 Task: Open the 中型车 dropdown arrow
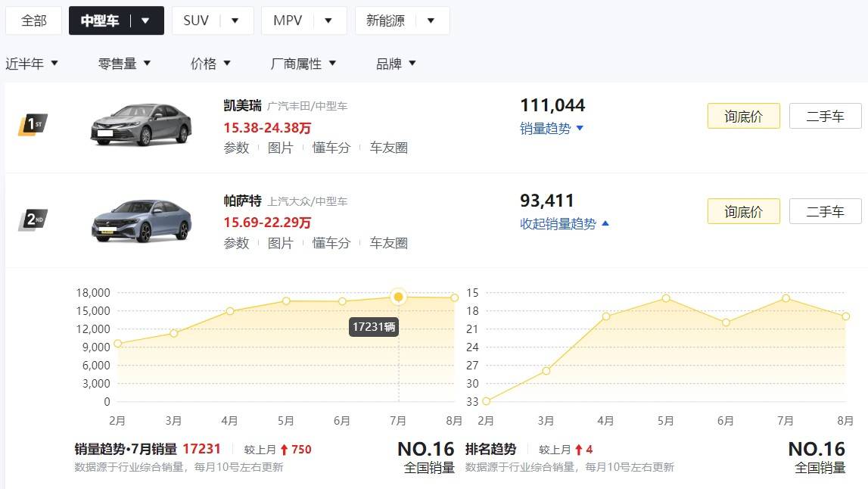pyautogui.click(x=145, y=20)
